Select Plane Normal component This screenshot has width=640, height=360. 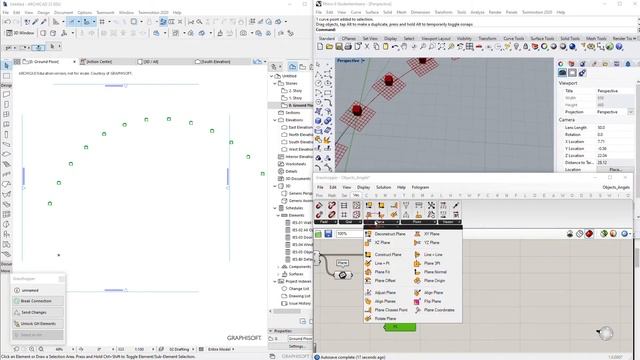(x=431, y=272)
